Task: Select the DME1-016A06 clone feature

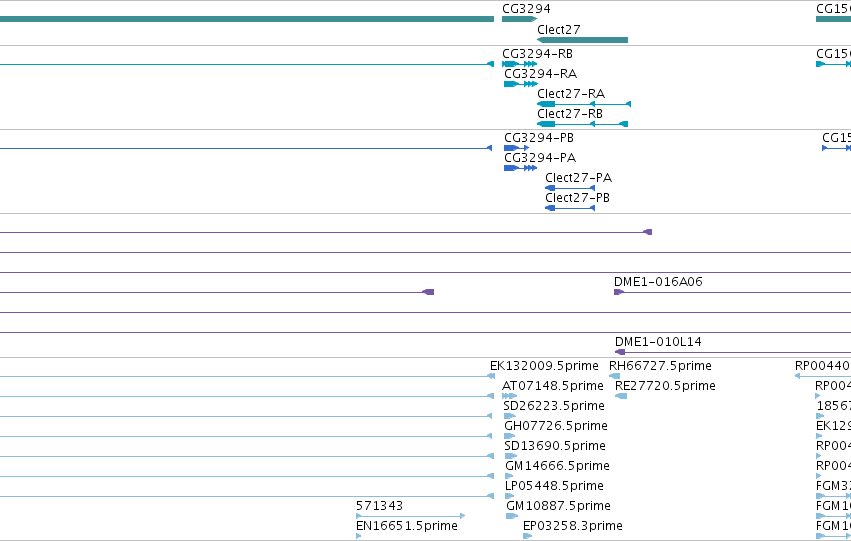Action: tap(732, 292)
